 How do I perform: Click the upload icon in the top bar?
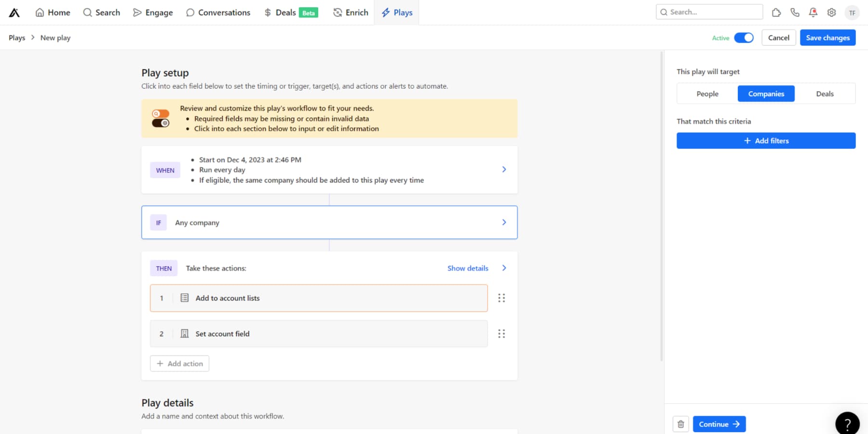(776, 13)
